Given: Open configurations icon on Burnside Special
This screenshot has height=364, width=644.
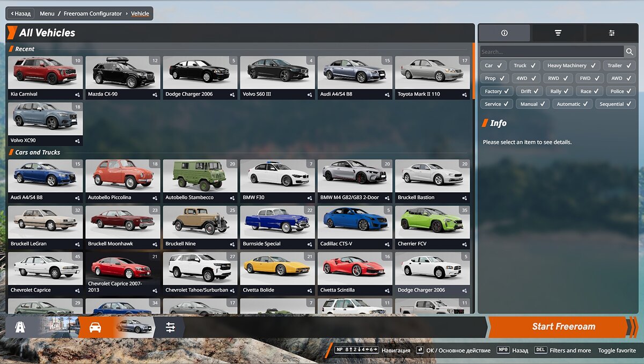Looking at the screenshot, I should click(x=310, y=244).
